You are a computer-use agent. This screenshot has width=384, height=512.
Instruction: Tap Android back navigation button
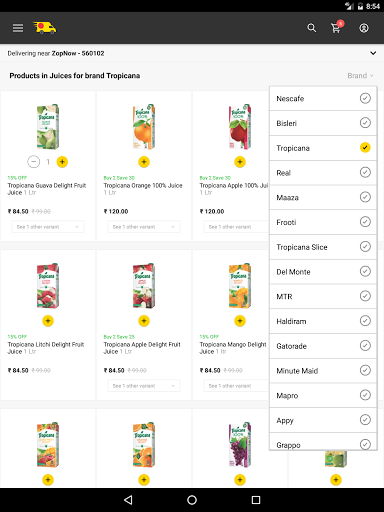pyautogui.click(x=128, y=500)
